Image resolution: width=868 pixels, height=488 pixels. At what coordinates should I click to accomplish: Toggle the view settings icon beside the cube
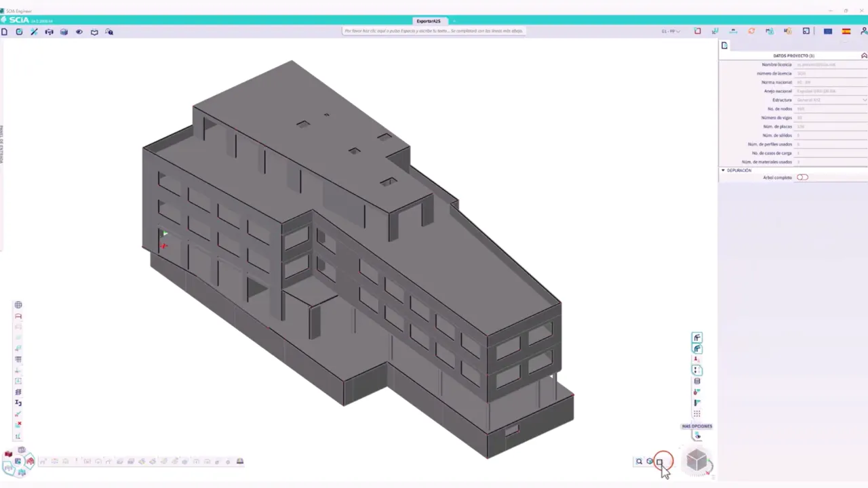click(x=649, y=462)
